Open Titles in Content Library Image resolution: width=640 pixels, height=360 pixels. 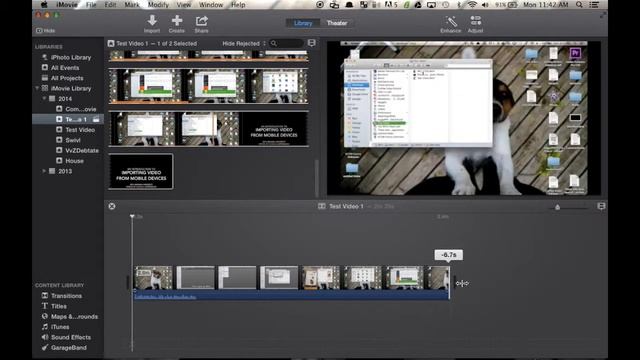(54, 306)
